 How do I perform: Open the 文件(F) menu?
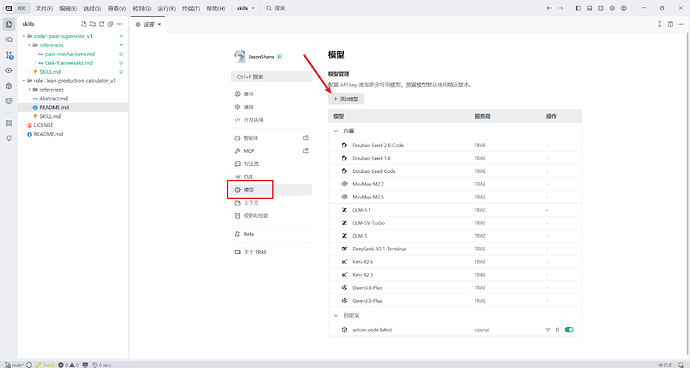tap(44, 8)
